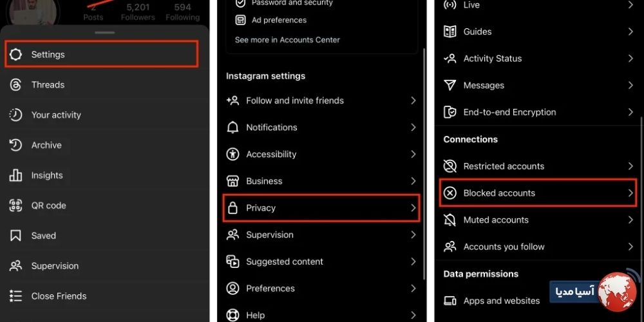Open Insights bar chart icon

click(15, 175)
